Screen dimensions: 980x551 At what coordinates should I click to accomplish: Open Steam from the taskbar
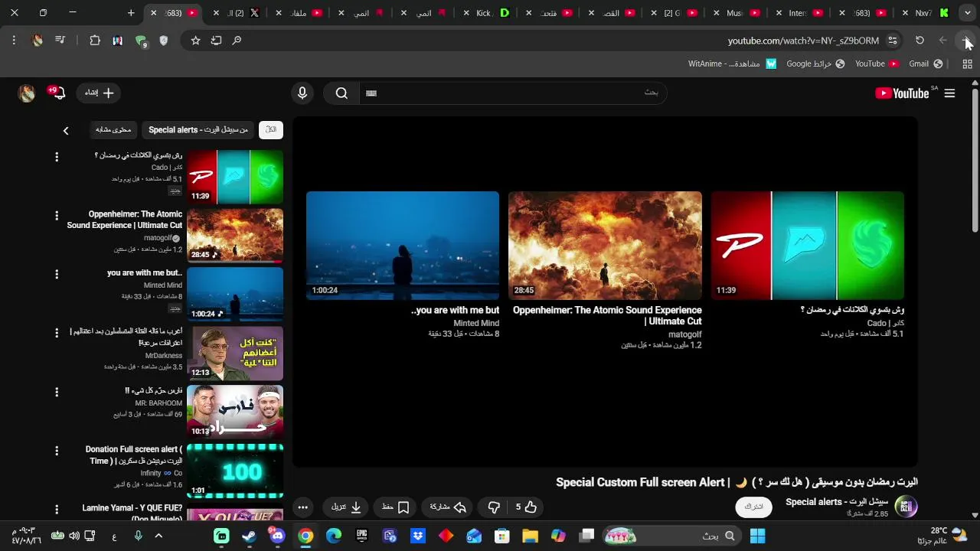(x=250, y=536)
